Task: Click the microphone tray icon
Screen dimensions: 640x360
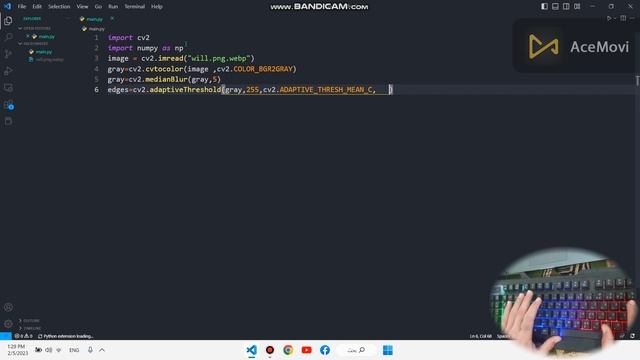Action: [x=90, y=350]
